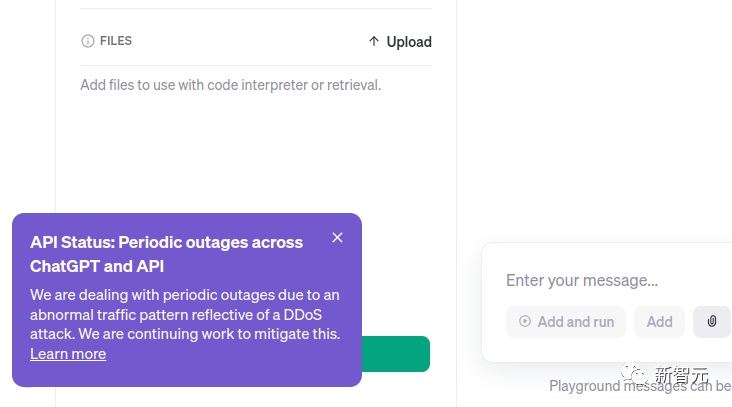Dismiss the API Status outage banner

337,237
